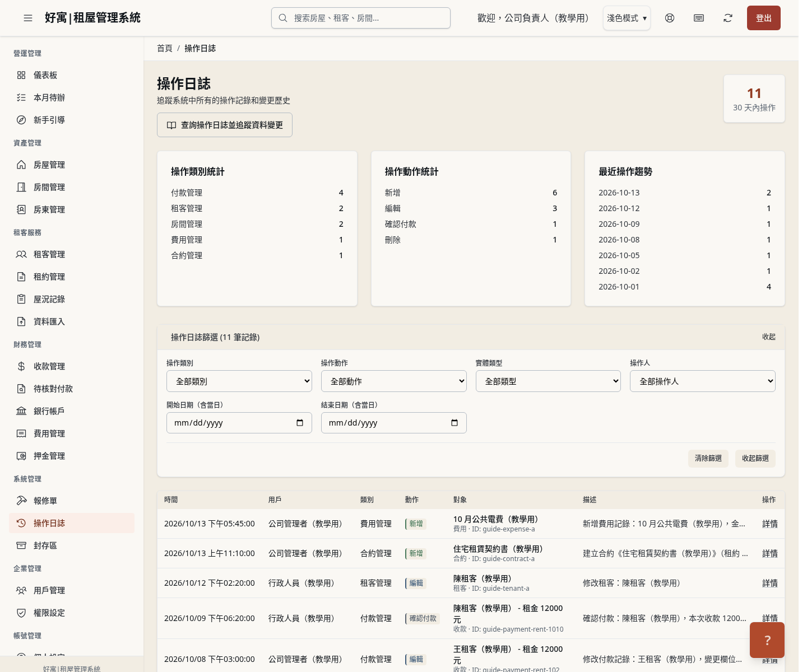
Task: Click the 封存區 archive box icon
Action: [21, 545]
